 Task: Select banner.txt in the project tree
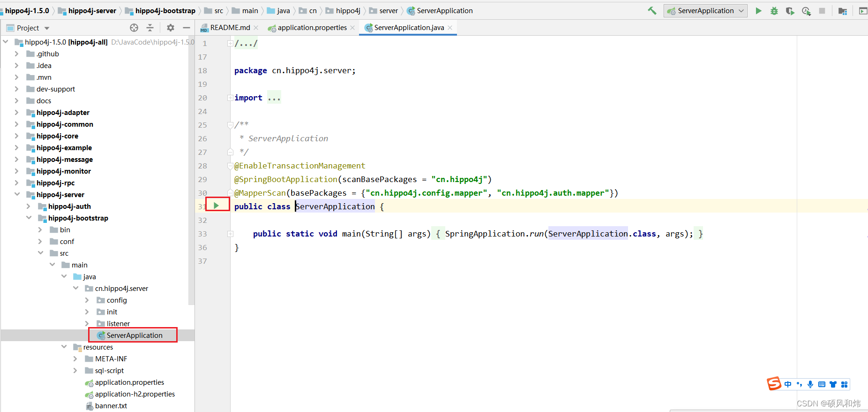[x=111, y=406]
